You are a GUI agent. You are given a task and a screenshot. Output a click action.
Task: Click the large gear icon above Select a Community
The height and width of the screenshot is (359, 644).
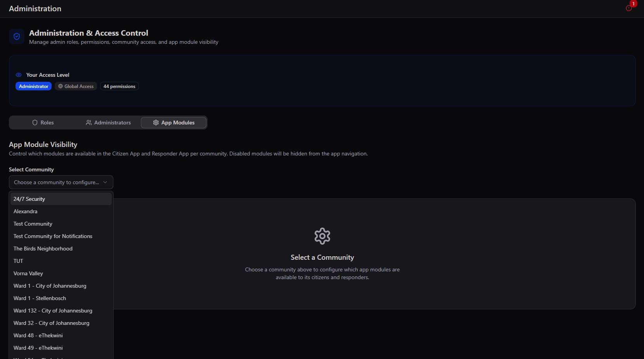(x=322, y=236)
